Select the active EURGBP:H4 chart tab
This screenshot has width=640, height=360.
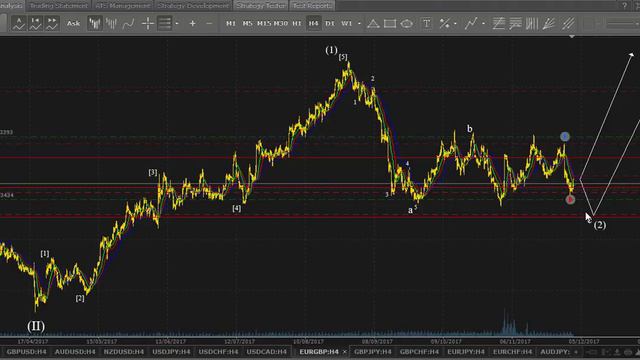319,351
